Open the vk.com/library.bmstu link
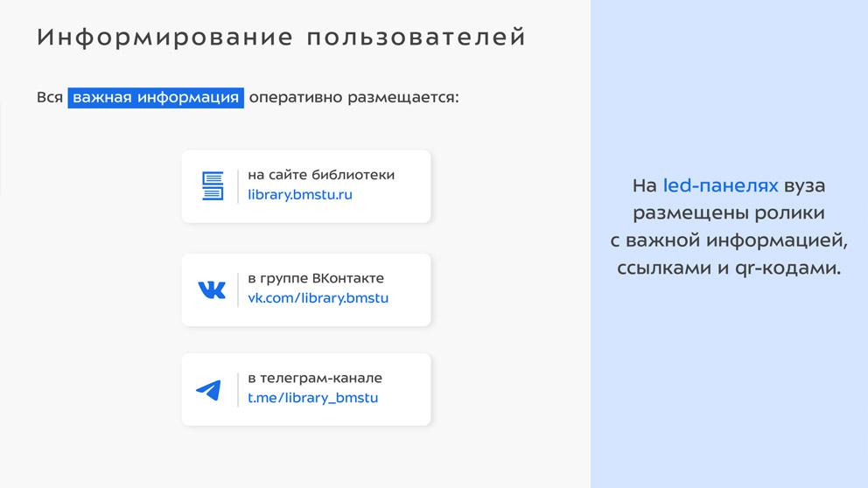The width and height of the screenshot is (868, 488). 318,298
